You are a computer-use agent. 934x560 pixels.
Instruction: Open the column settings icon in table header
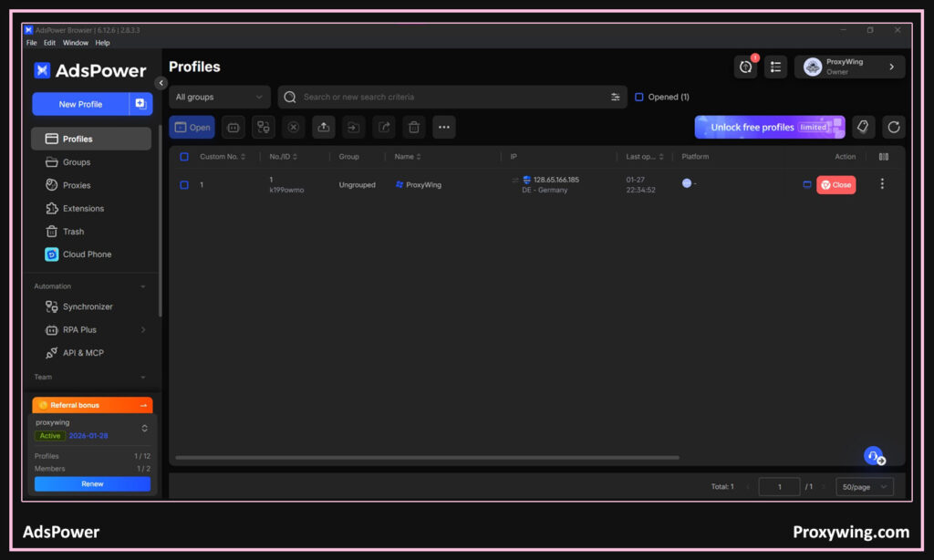883,157
